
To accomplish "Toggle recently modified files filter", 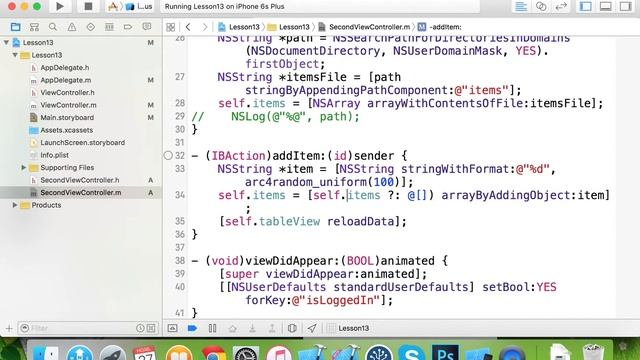I will [140, 328].
